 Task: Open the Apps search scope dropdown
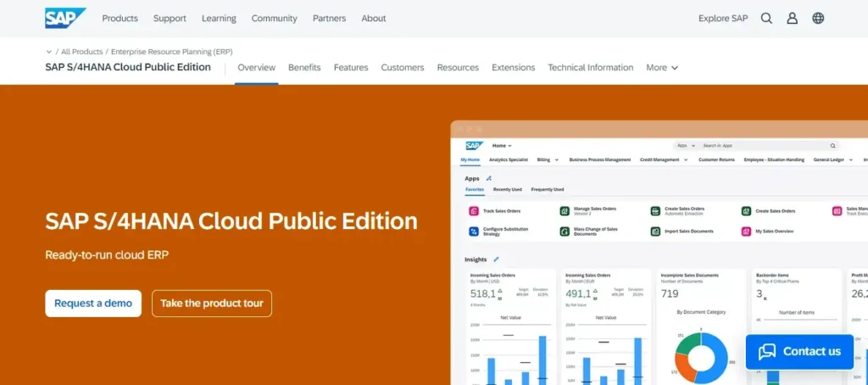click(x=686, y=146)
